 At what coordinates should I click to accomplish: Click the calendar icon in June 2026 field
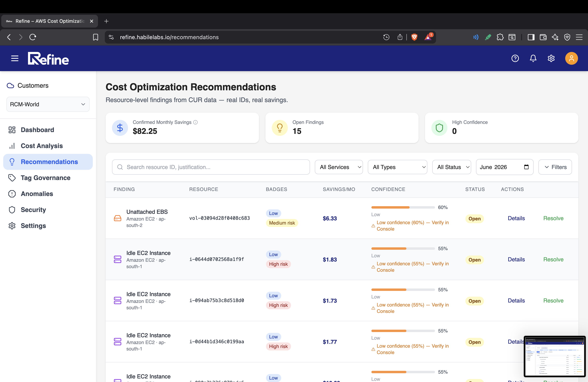point(526,167)
